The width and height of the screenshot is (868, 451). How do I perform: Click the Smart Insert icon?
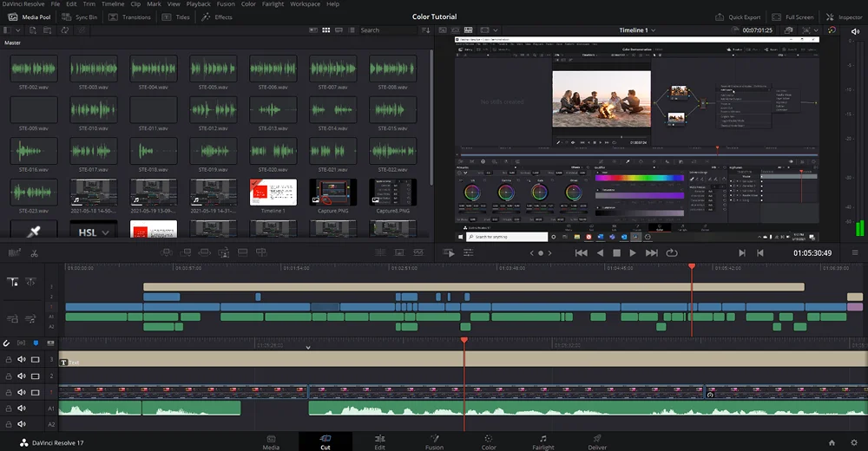pyautogui.click(x=166, y=252)
